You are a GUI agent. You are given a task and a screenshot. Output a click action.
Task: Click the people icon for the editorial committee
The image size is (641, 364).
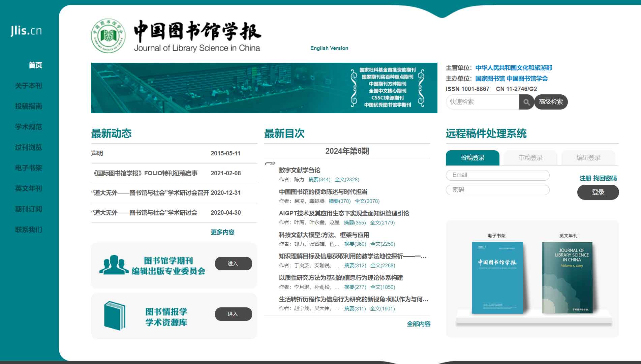(x=114, y=265)
